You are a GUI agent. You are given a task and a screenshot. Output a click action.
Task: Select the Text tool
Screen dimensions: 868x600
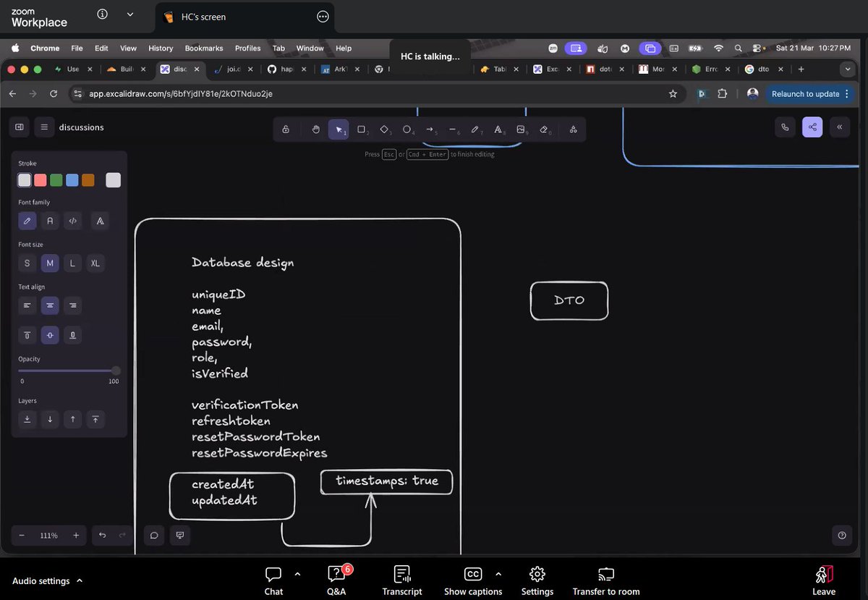(x=498, y=129)
